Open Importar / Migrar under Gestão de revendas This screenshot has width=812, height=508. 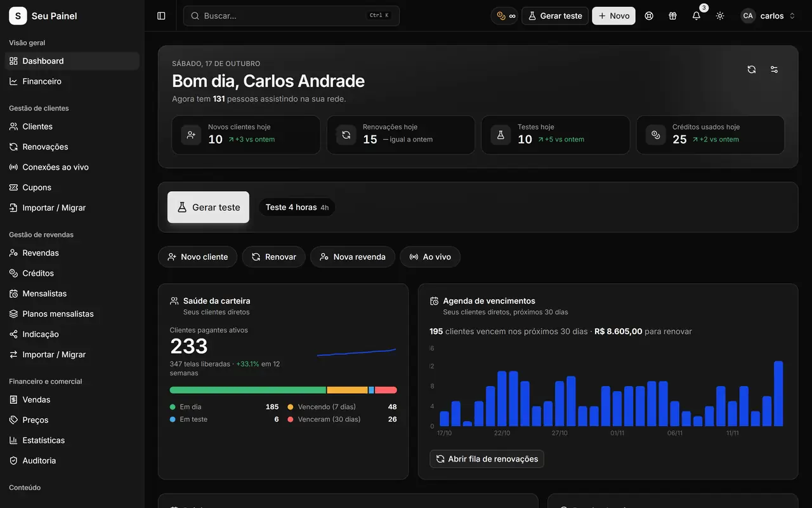point(72,354)
